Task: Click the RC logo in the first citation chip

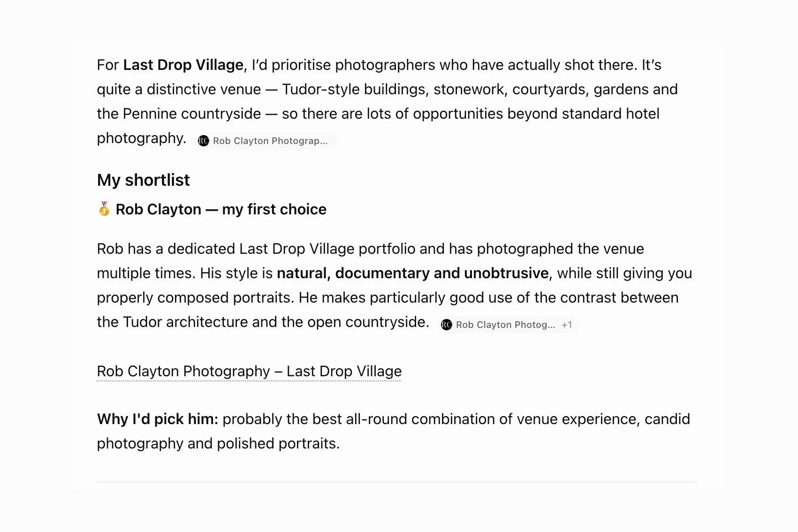Action: click(203, 141)
